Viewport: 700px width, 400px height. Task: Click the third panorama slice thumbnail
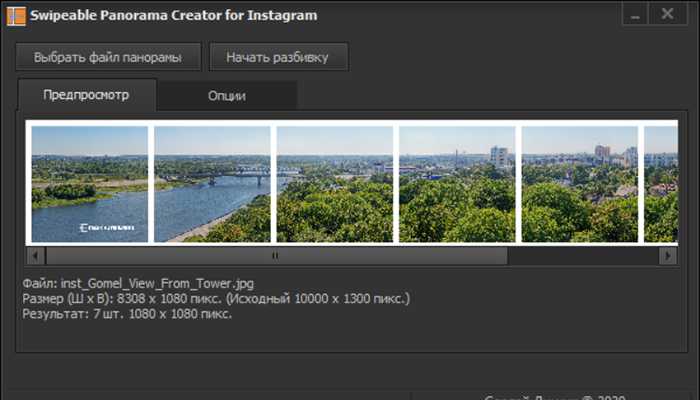tap(335, 184)
